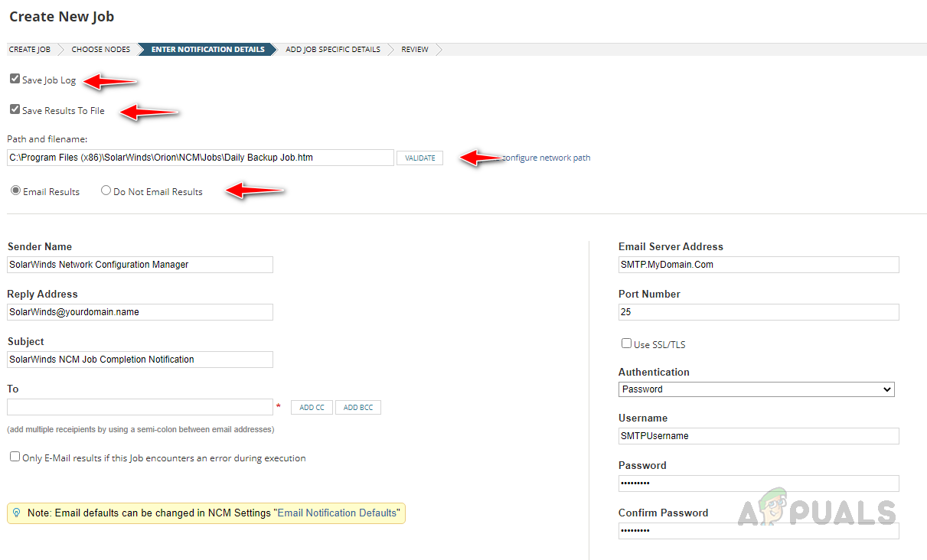
Task: Toggle Save Results To File checkbox
Action: (x=15, y=109)
